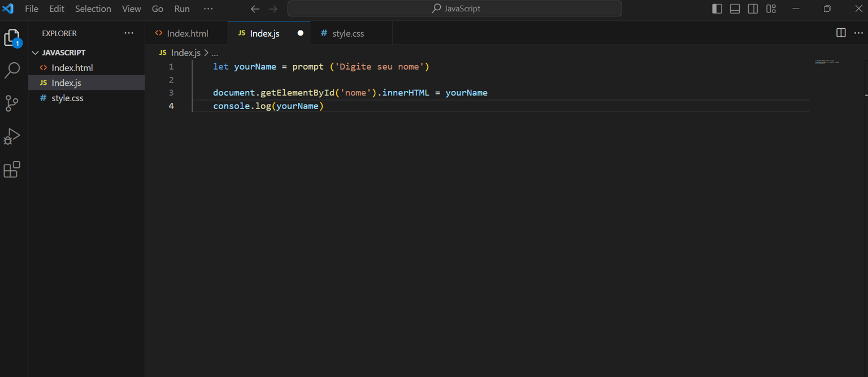Click the 'prompt' function in line 1
This screenshot has width=868, height=377.
(308, 67)
